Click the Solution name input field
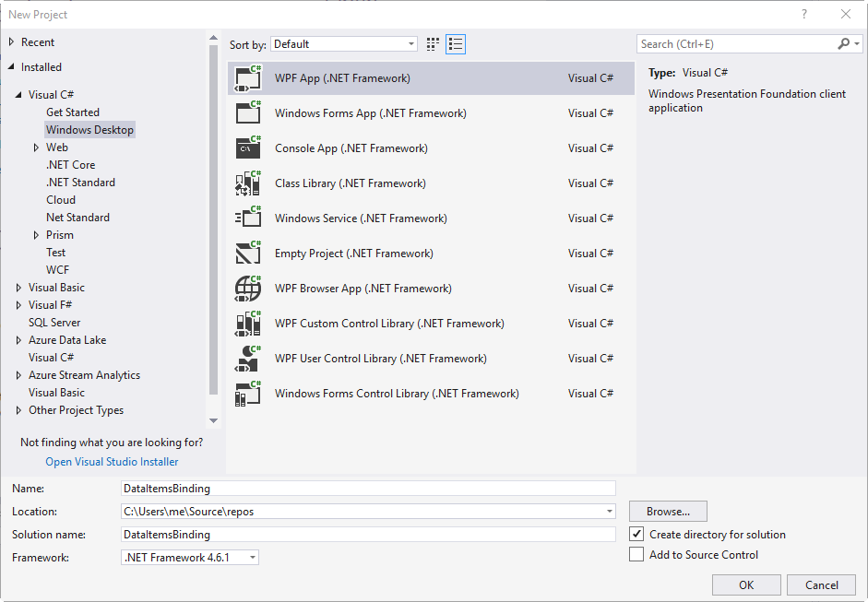Screen dimensions: 868x602 tap(369, 534)
